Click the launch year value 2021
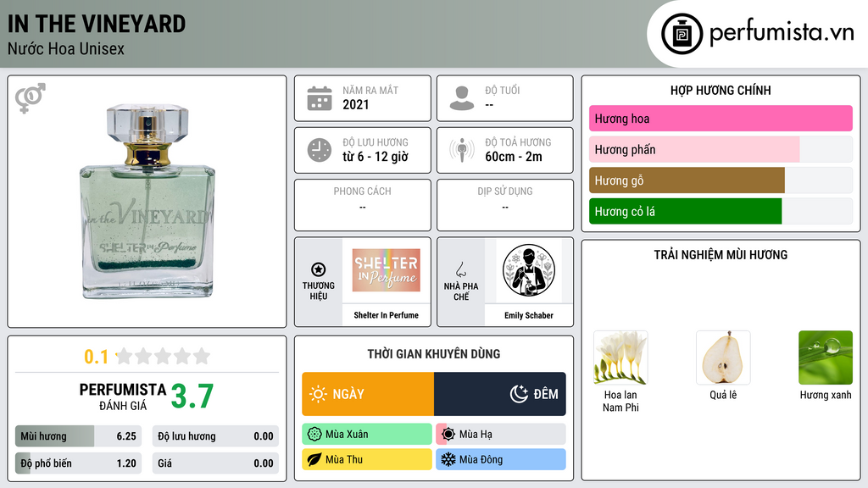This screenshot has width=868, height=488. (x=355, y=104)
